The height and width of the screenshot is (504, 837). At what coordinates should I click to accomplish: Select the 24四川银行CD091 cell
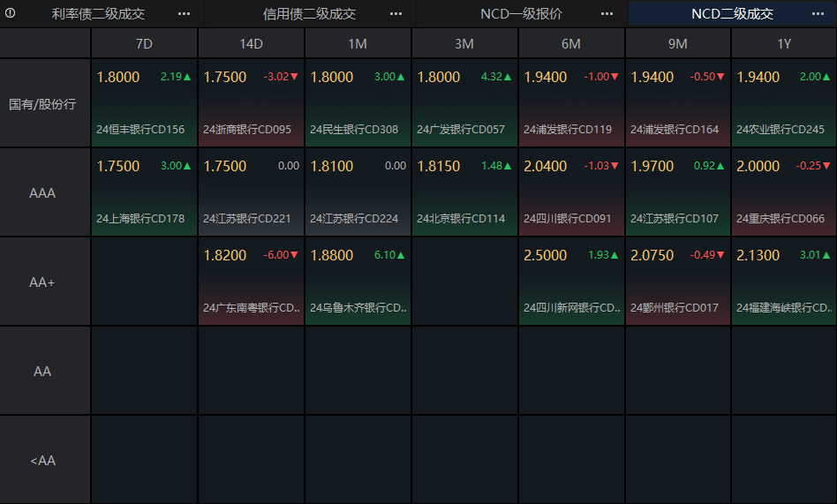(571, 192)
